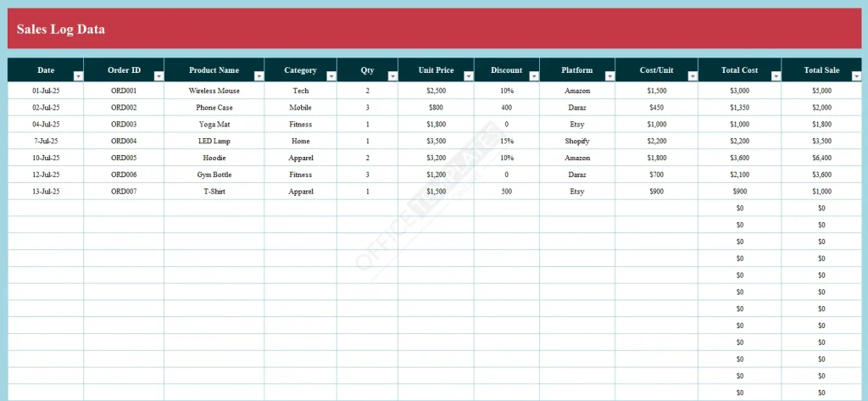Screen dimensions: 868x401
Task: Click the Category column header
Action: tap(301, 70)
